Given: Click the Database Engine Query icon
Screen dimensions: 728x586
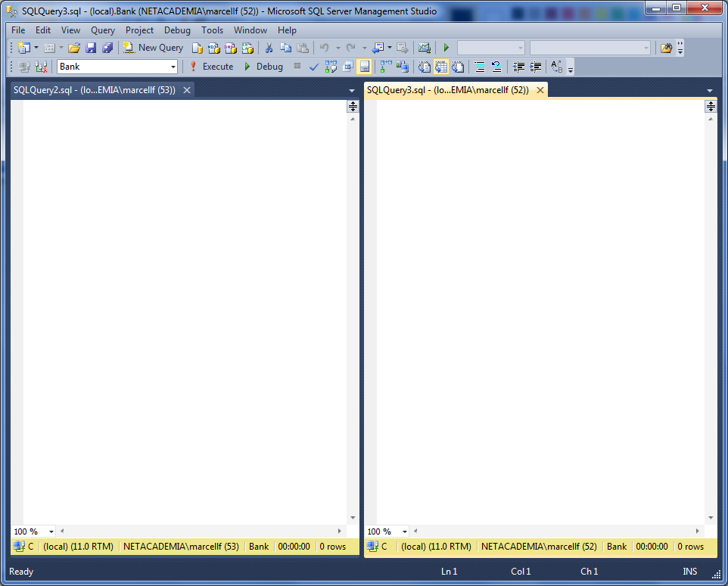Looking at the screenshot, I should point(198,48).
